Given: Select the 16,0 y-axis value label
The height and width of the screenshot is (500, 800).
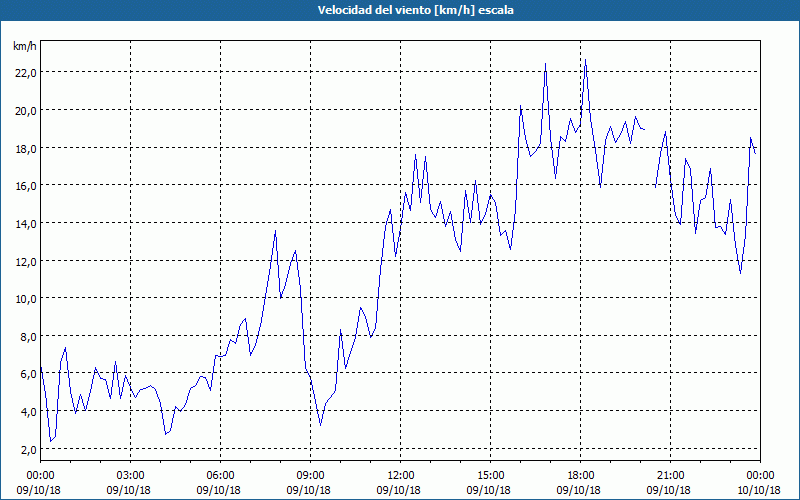Looking at the screenshot, I should [x=26, y=186].
